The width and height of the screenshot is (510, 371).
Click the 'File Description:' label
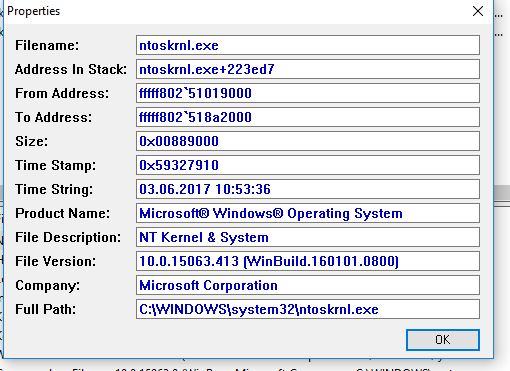(68, 237)
